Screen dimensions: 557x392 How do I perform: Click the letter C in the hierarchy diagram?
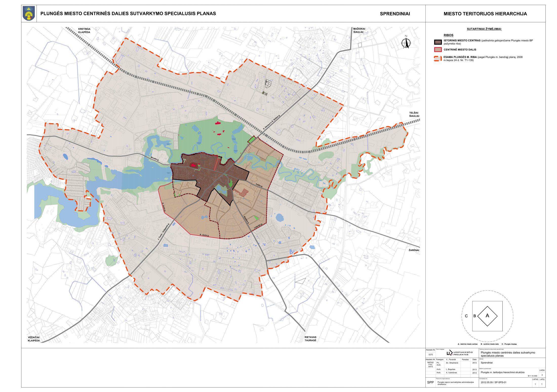[x=466, y=316]
